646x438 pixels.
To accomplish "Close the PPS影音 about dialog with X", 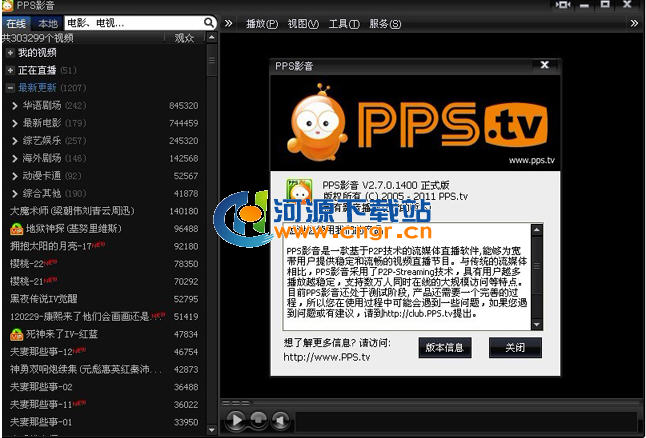I will pyautogui.click(x=544, y=65).
